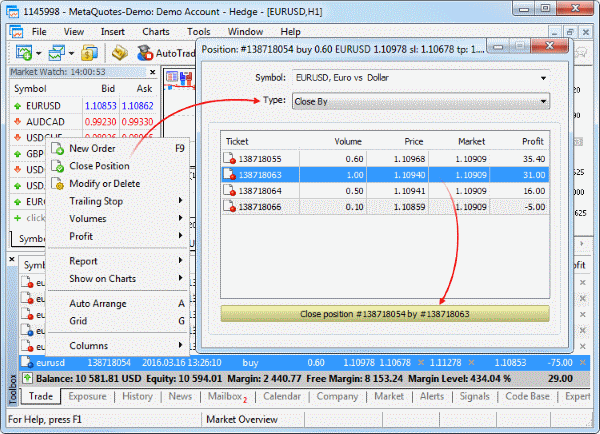Open the Charts menu
The width and height of the screenshot is (600, 434).
pyautogui.click(x=156, y=32)
